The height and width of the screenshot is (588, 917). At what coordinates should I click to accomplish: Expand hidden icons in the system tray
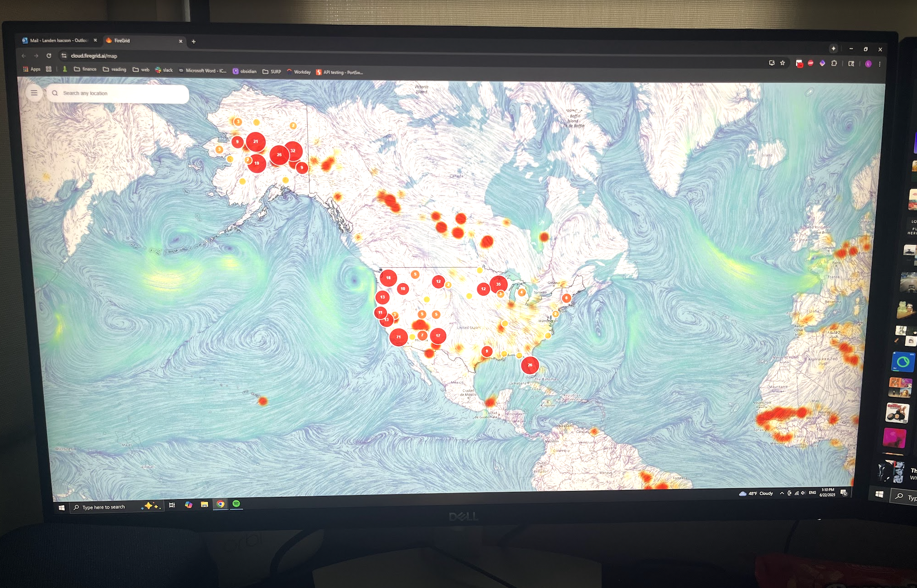pyautogui.click(x=781, y=493)
